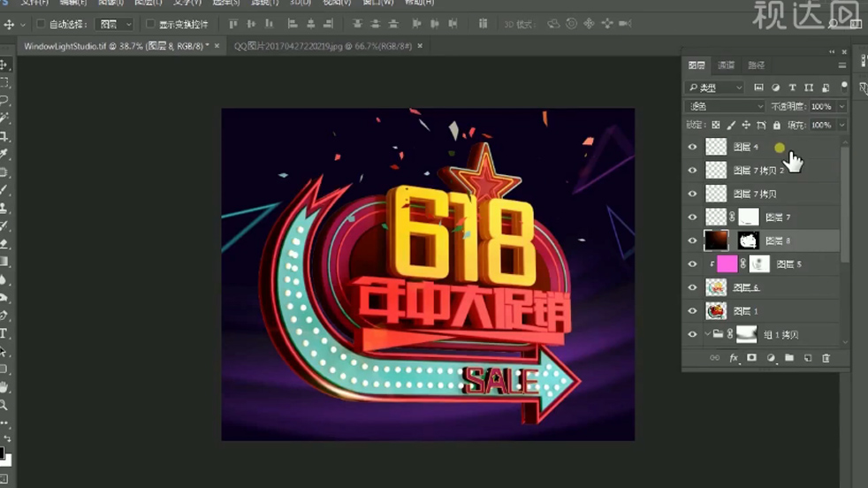Delete layer using the trash icon
868x488 pixels.
pyautogui.click(x=826, y=358)
